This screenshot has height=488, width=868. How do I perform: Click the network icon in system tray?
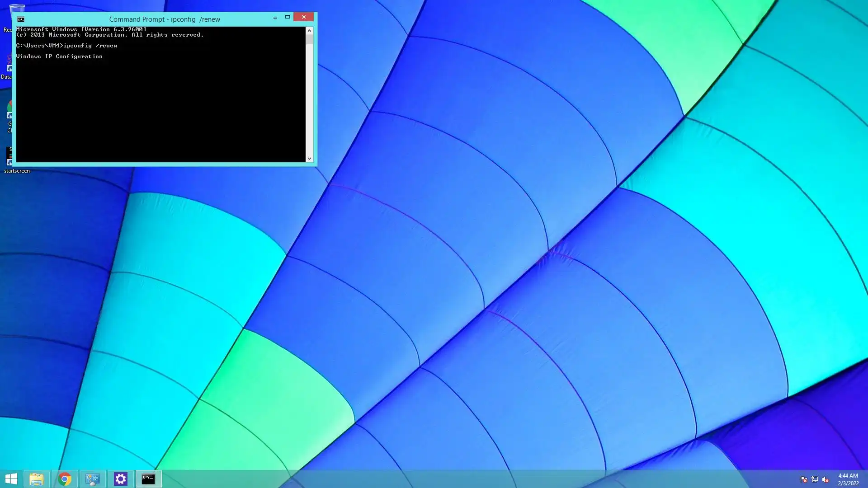[x=814, y=479]
